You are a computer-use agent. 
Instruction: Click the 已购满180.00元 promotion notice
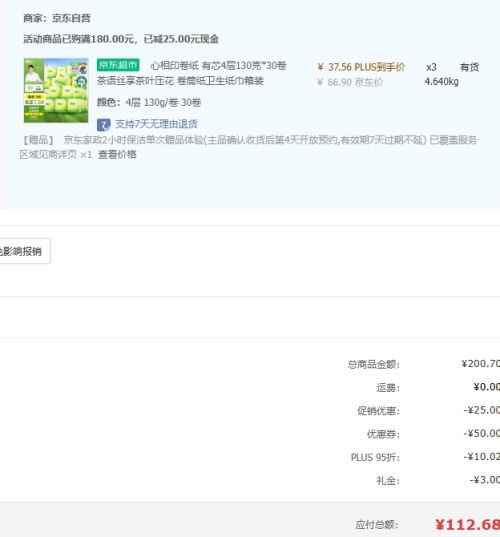click(121, 39)
